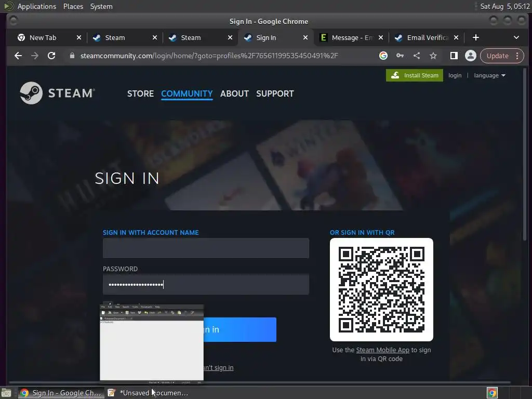Click the page vertical scrollbar
The image size is (532, 399).
(x=525, y=154)
